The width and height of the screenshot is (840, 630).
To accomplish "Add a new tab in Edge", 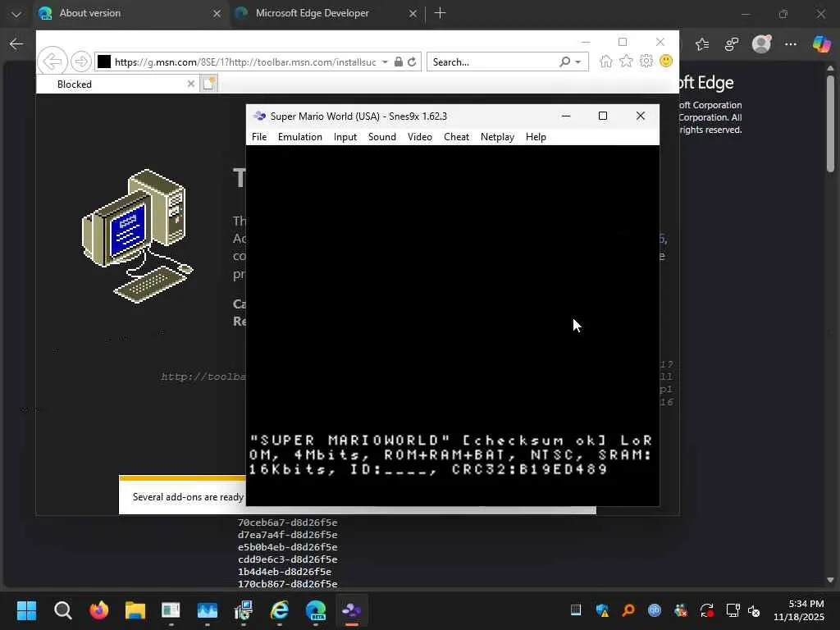I will pos(440,13).
